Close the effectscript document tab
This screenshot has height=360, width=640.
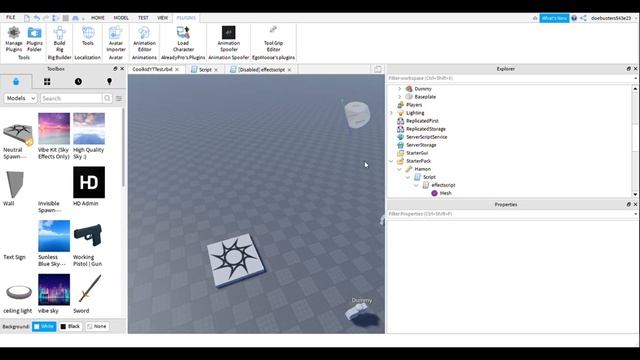point(289,70)
